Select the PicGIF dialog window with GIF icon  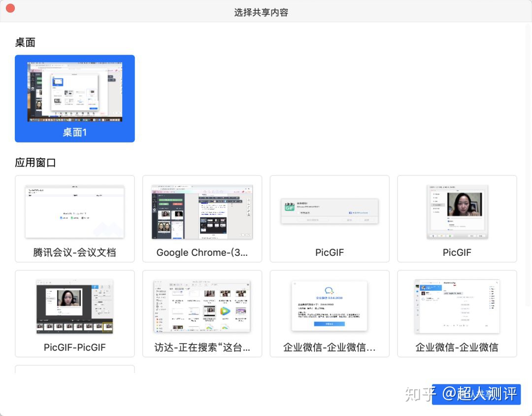tap(330, 219)
